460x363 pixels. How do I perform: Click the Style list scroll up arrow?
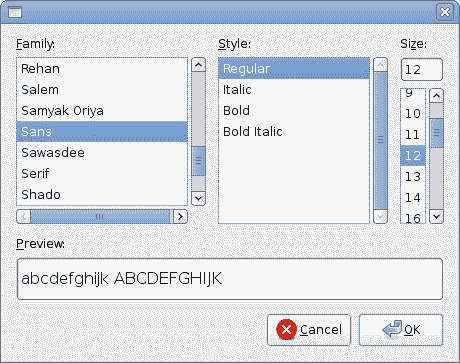point(380,65)
